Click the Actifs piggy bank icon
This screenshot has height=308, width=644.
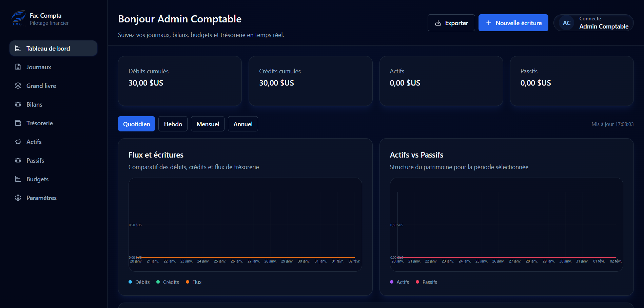[x=18, y=142]
